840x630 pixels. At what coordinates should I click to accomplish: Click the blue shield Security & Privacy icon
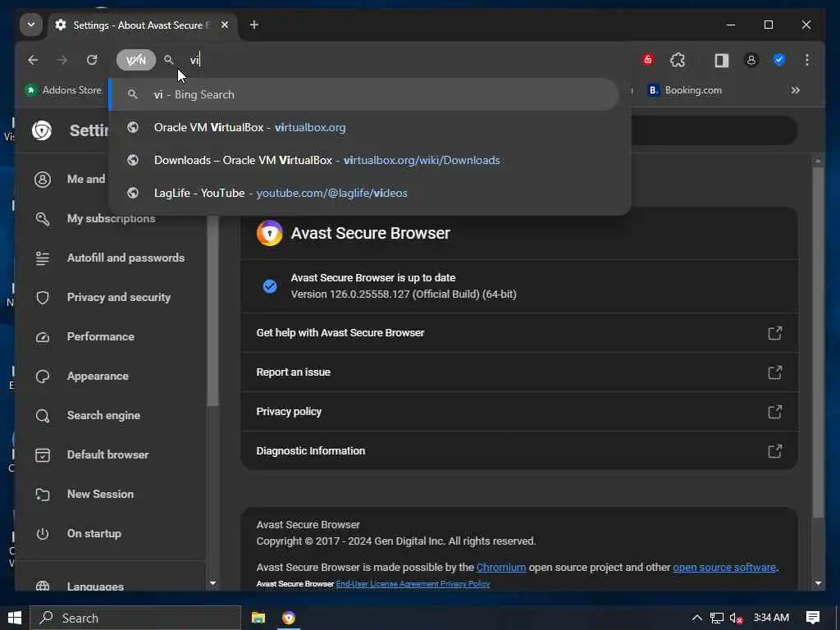(x=779, y=60)
